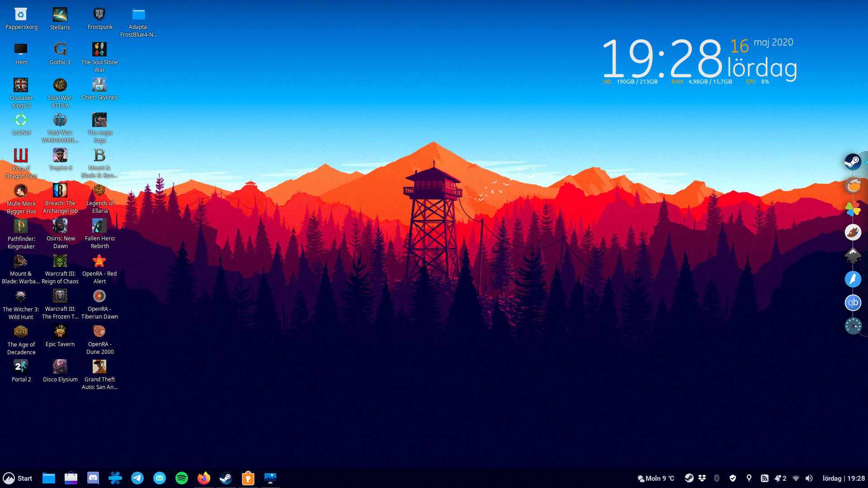The height and width of the screenshot is (488, 868).
Task: Click the CnCNet desktop icon
Action: [x=21, y=125]
